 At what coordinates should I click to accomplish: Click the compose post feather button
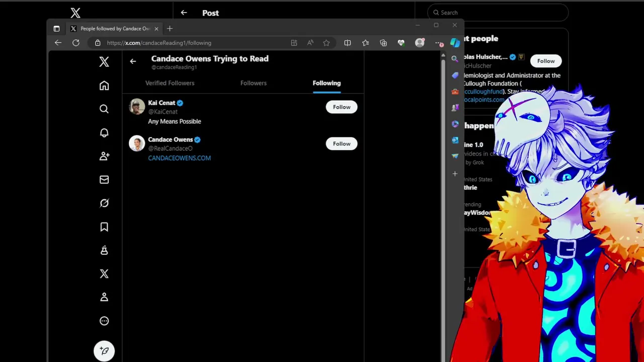click(104, 350)
